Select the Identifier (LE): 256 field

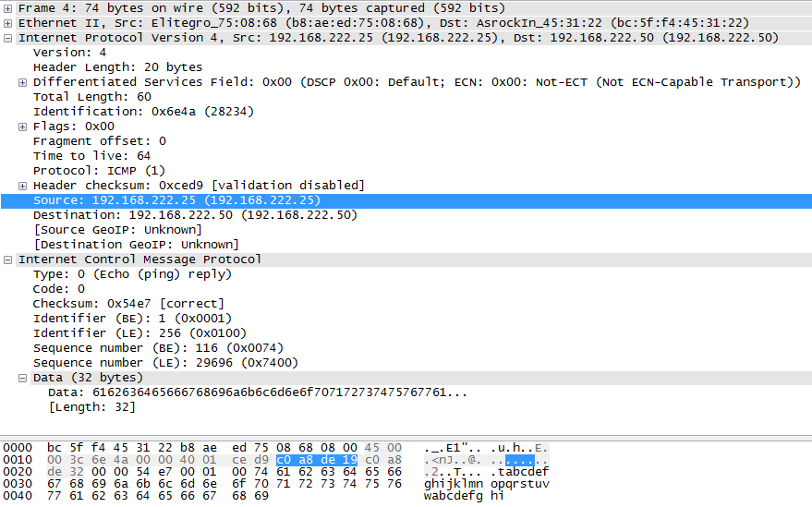pyautogui.click(x=139, y=333)
